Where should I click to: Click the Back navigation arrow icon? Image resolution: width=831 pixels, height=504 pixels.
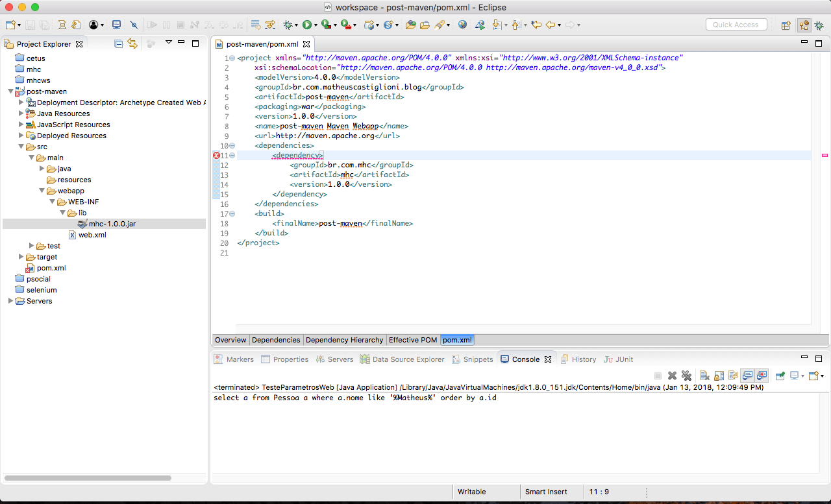pos(551,25)
